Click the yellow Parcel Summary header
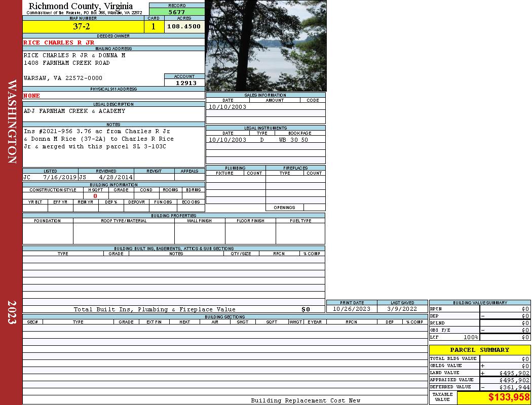The image size is (532, 405). [x=479, y=350]
